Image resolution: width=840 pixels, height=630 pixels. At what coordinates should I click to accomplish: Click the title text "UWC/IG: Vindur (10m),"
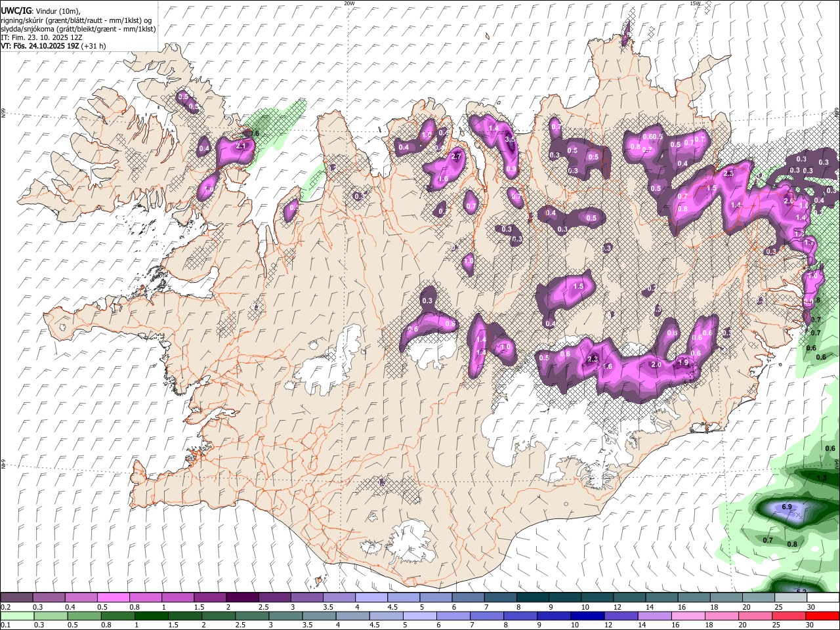(x=41, y=10)
